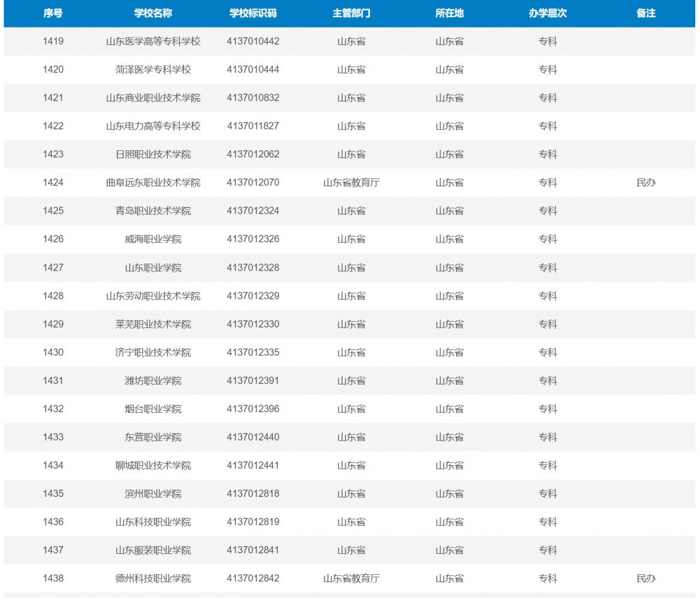Click school code 4137011827
700x606 pixels.
click(253, 126)
